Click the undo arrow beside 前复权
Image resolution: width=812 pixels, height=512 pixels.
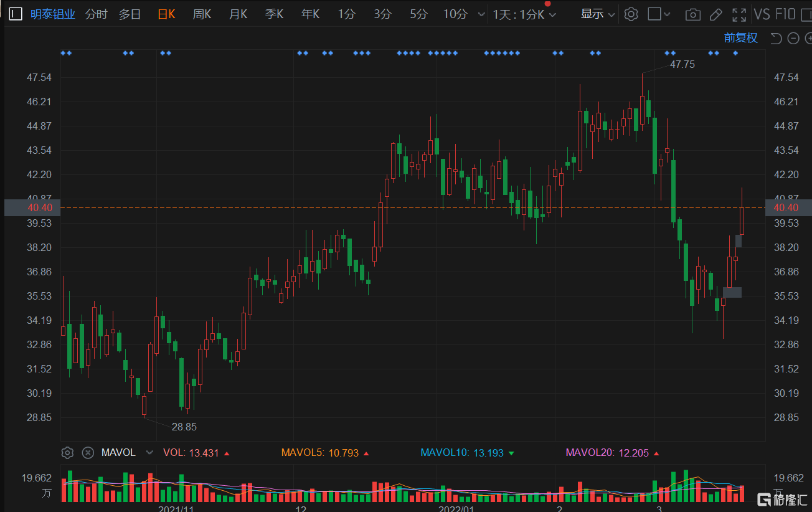(776, 39)
